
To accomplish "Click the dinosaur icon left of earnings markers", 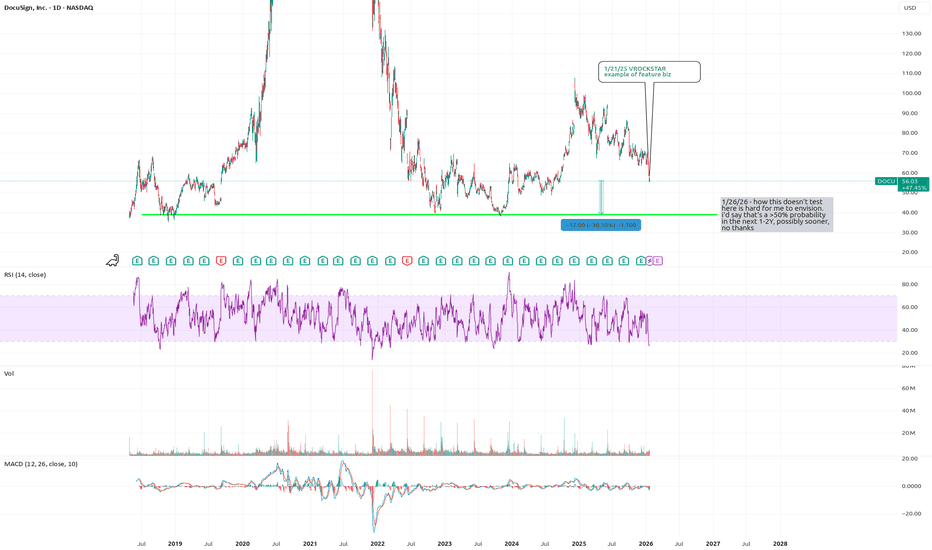I will click(114, 261).
